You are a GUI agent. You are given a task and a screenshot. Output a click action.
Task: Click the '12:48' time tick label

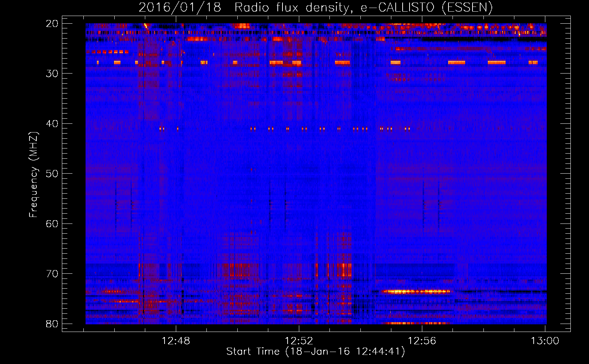pos(176,341)
